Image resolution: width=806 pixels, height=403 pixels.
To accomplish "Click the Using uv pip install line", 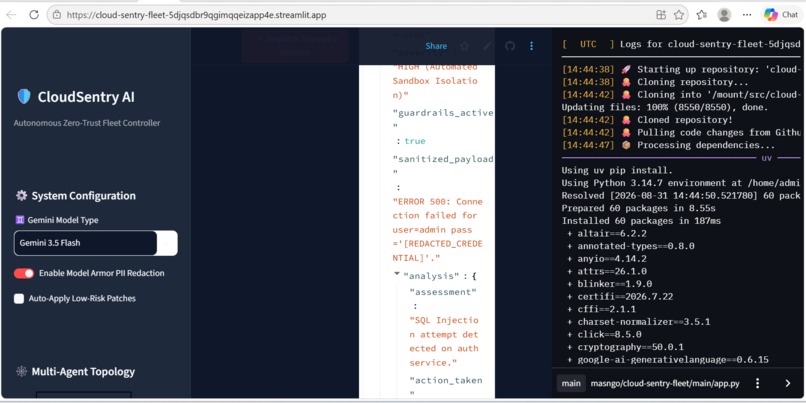I will [617, 170].
